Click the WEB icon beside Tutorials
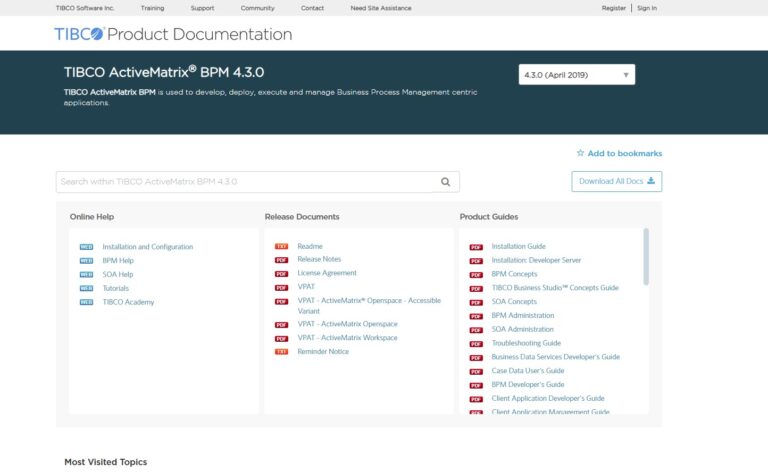The height and width of the screenshot is (472, 768). pyautogui.click(x=86, y=288)
